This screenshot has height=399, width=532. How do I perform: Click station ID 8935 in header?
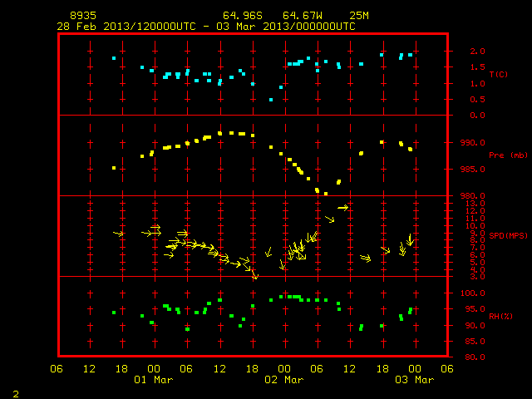click(x=83, y=16)
